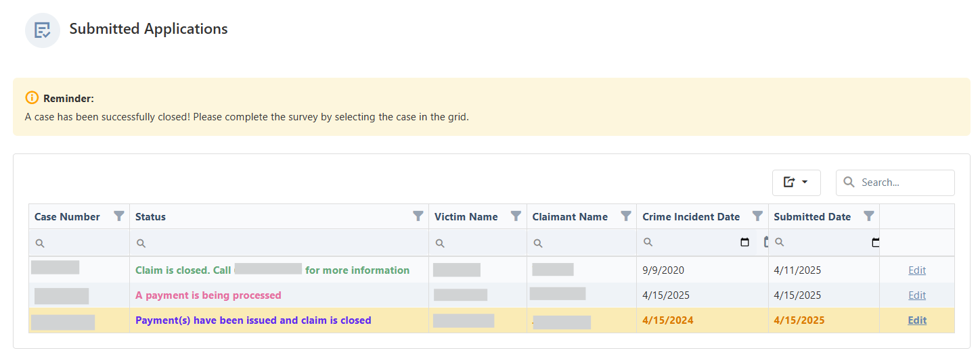This screenshot has width=980, height=363.
Task: Click crime incident date 4/15/2024
Action: pyautogui.click(x=668, y=320)
